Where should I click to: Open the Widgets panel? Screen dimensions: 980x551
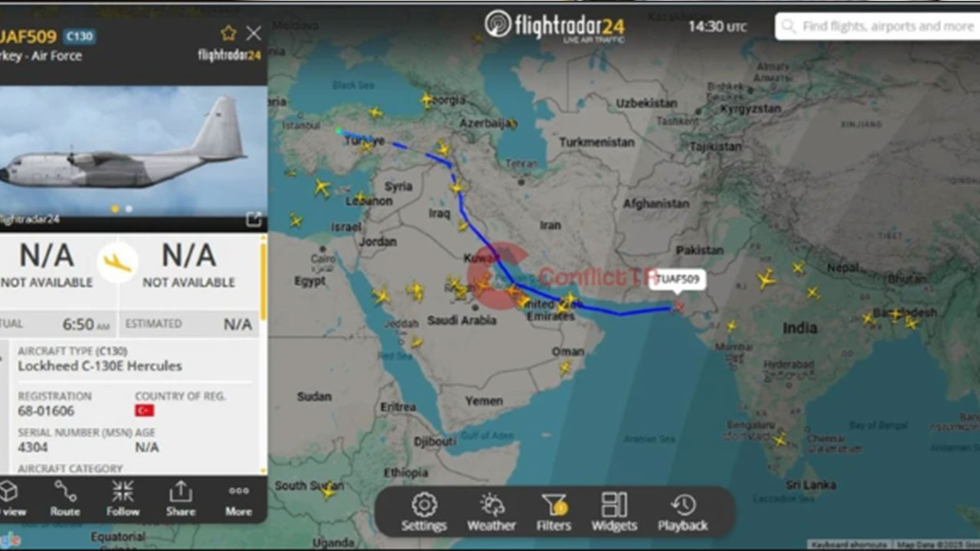(x=614, y=513)
